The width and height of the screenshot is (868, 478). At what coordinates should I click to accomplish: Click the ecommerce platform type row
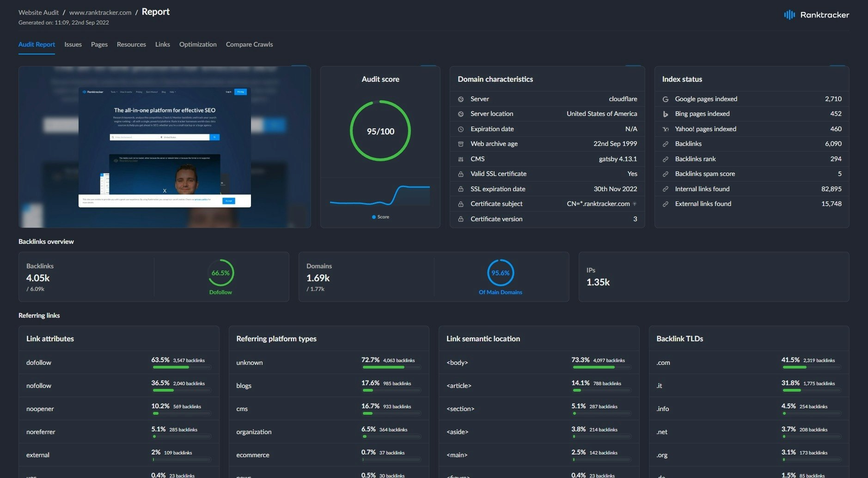tap(329, 455)
